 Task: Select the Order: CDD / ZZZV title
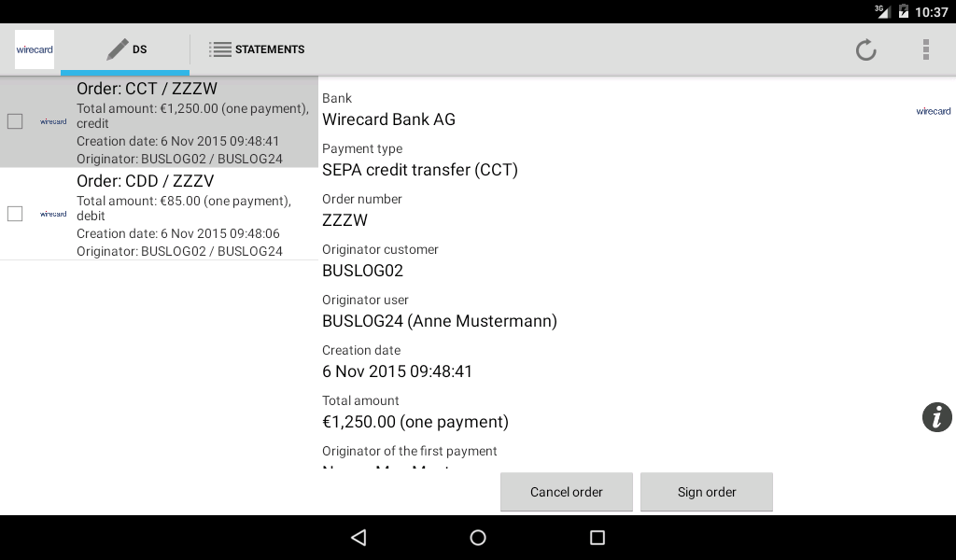145,181
